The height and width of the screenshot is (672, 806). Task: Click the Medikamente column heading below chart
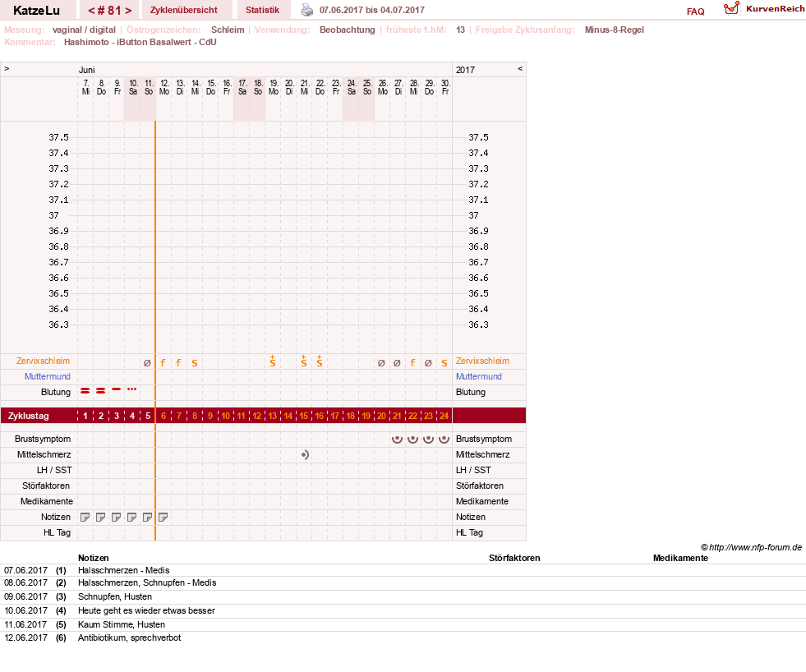click(680, 558)
